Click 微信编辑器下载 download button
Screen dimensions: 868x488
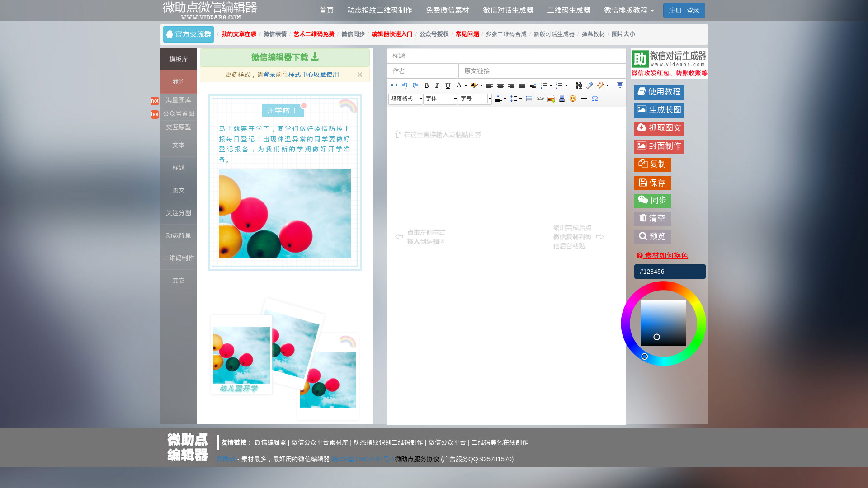click(x=285, y=57)
